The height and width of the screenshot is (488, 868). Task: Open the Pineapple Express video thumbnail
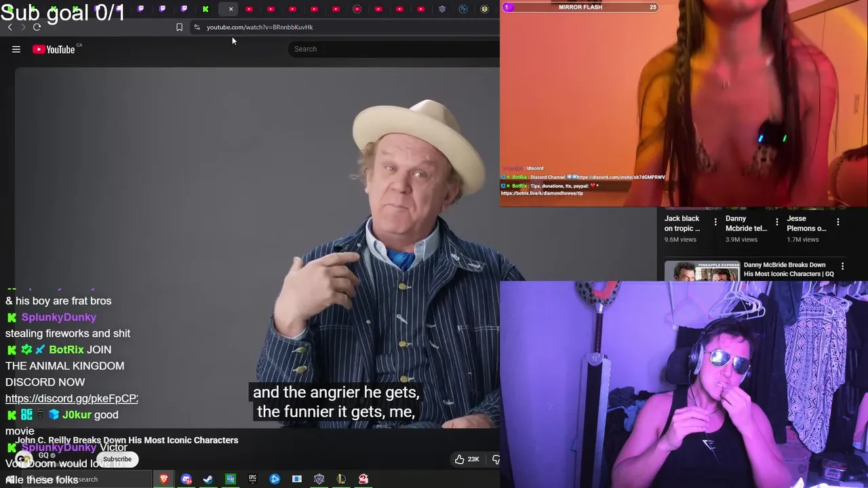click(702, 271)
